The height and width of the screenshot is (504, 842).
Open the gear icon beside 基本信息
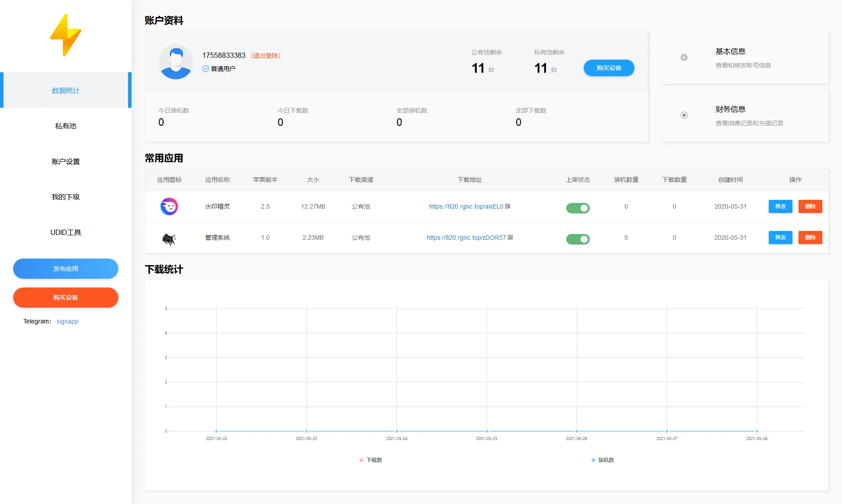684,57
